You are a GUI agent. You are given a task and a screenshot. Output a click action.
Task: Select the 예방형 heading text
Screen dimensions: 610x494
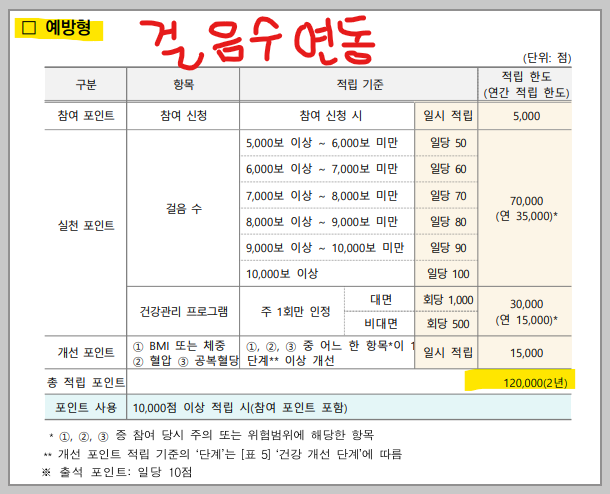pyautogui.click(x=68, y=28)
